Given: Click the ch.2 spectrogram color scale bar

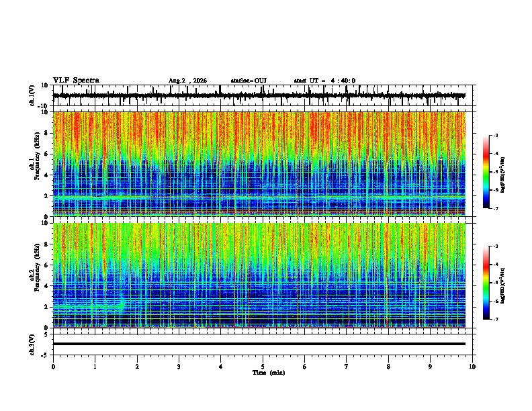Looking at the screenshot, I should click(x=486, y=283).
